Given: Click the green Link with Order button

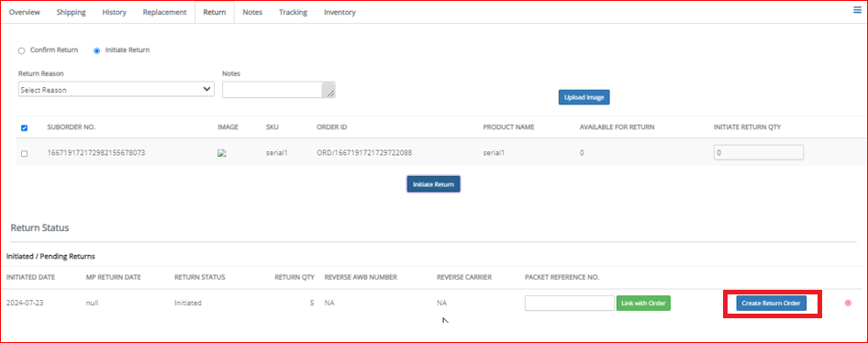Looking at the screenshot, I should tap(643, 303).
